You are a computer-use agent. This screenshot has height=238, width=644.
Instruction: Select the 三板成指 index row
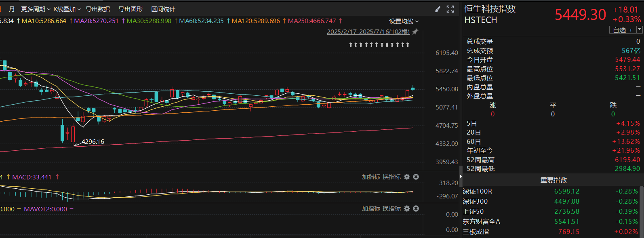pos(552,232)
